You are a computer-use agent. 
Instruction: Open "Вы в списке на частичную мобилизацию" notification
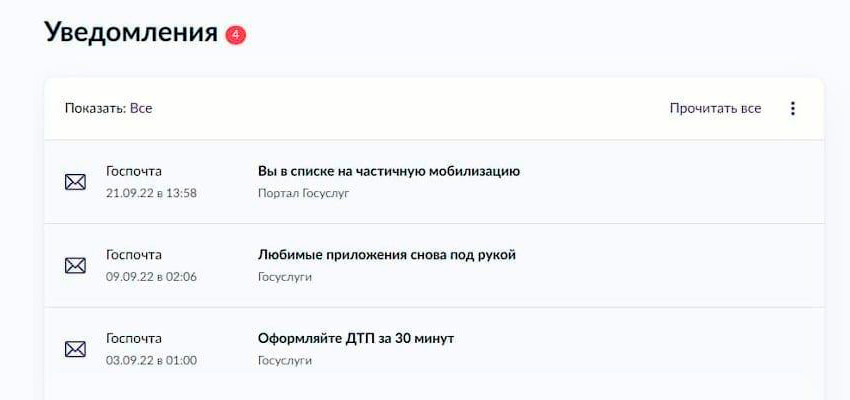[x=388, y=171]
